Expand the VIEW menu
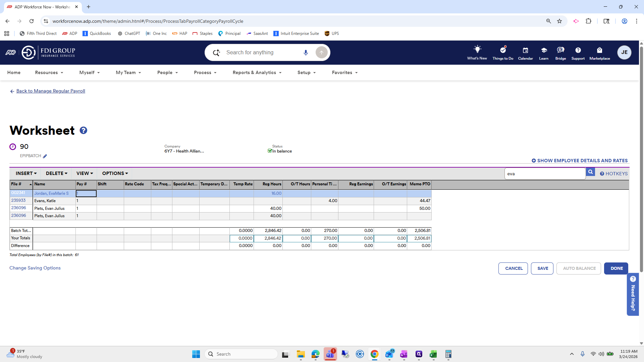644x362 pixels. 84,173
